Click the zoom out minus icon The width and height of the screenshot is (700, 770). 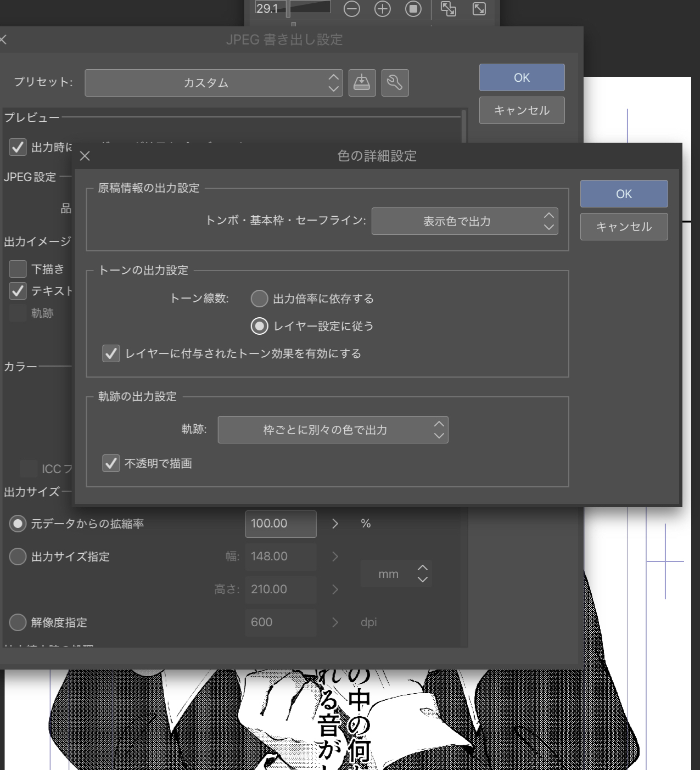click(x=352, y=9)
